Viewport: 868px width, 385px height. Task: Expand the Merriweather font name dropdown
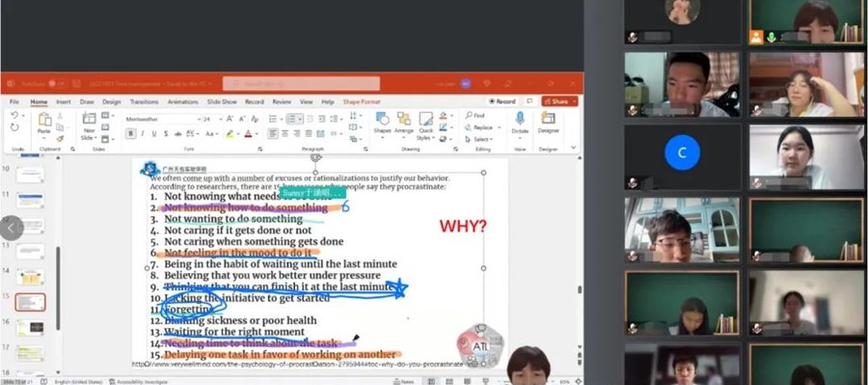[x=163, y=119]
